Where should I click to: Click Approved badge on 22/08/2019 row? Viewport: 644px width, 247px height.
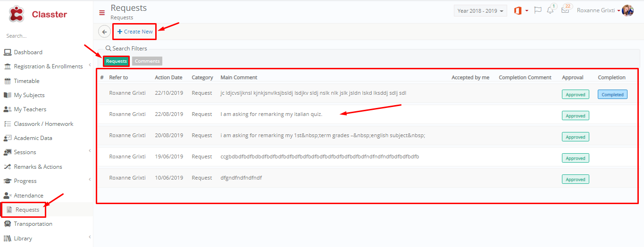pos(575,116)
